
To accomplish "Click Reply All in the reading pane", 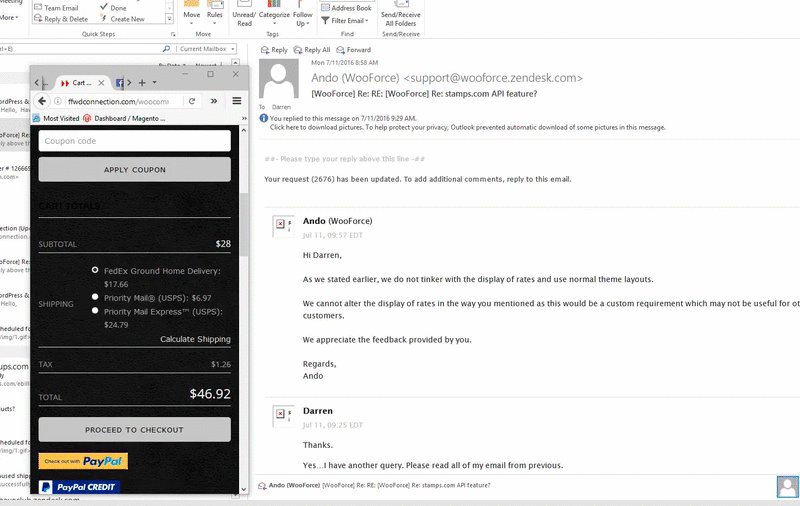I will [x=311, y=50].
